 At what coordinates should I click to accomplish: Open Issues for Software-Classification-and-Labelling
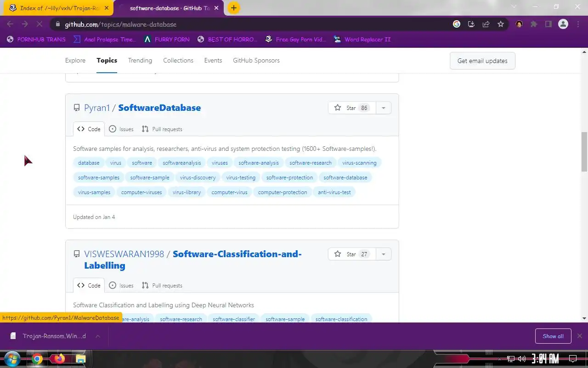(121, 286)
